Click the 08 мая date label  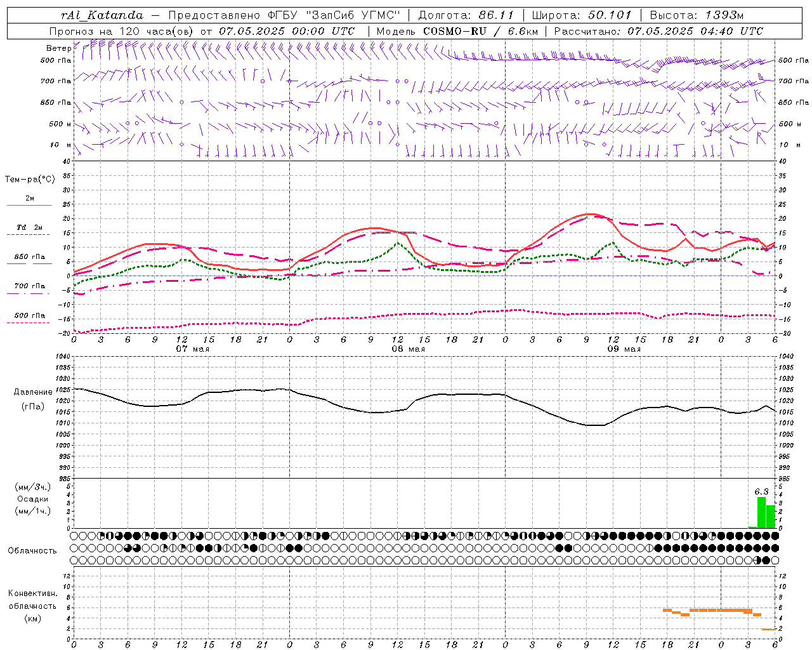click(408, 349)
